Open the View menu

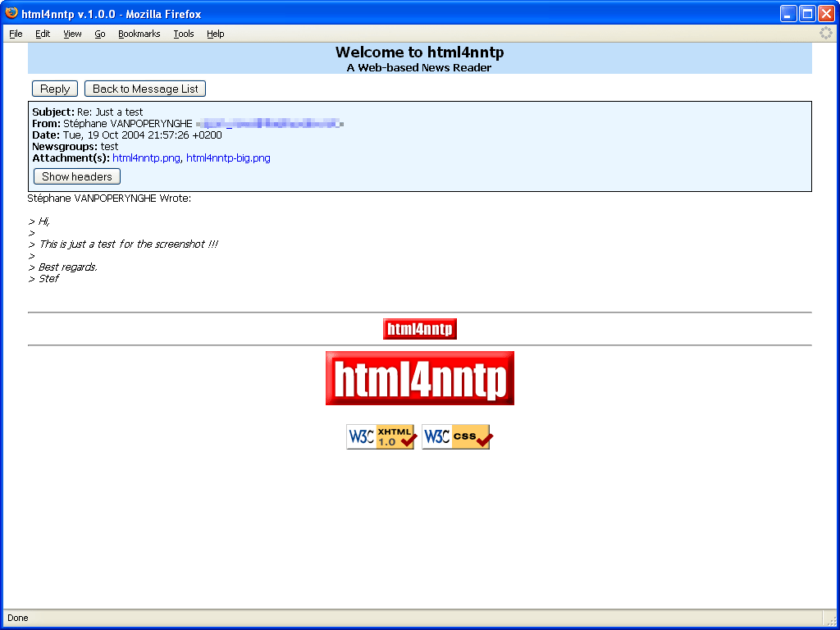(x=72, y=34)
